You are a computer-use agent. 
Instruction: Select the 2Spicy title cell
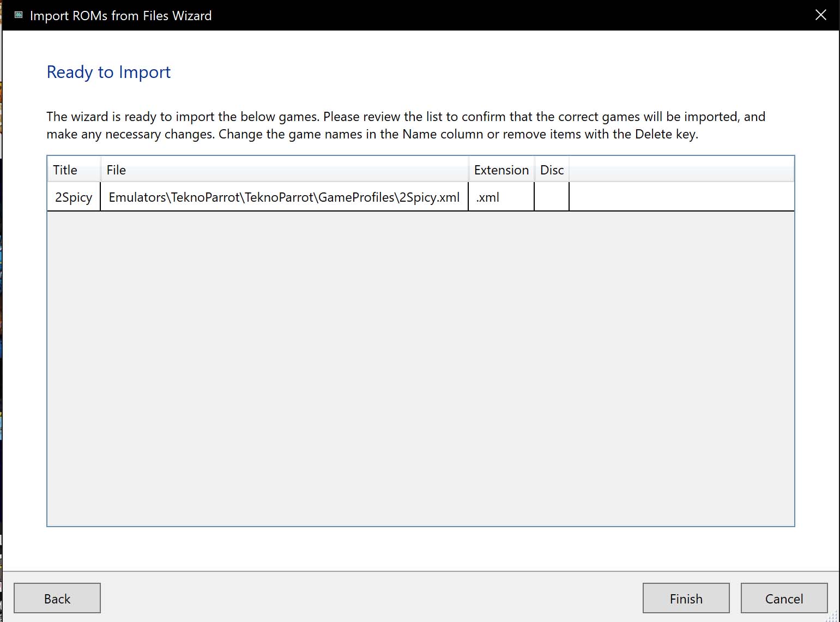point(74,197)
